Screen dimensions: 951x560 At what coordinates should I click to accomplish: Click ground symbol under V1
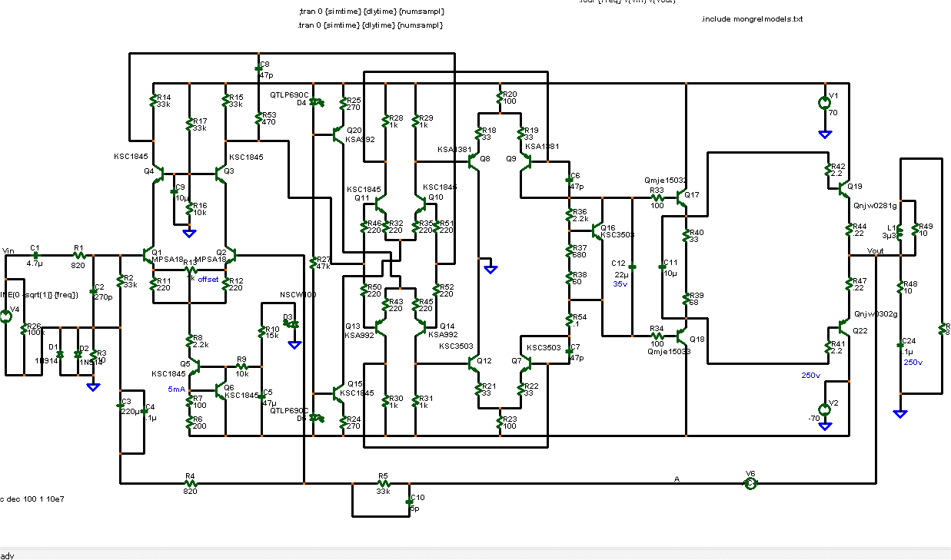(x=823, y=134)
